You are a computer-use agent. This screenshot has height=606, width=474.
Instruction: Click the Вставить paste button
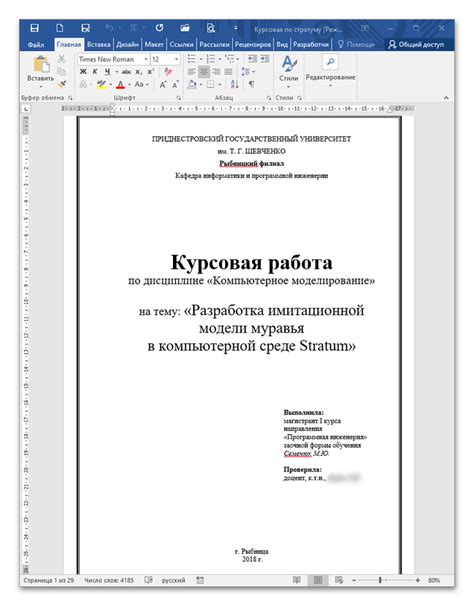(41, 72)
